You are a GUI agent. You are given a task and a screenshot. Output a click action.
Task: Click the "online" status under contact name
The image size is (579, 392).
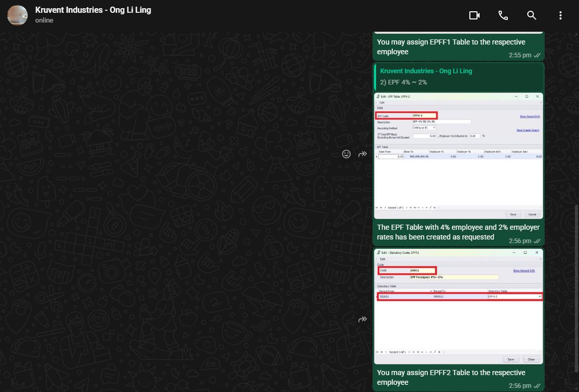pos(44,20)
